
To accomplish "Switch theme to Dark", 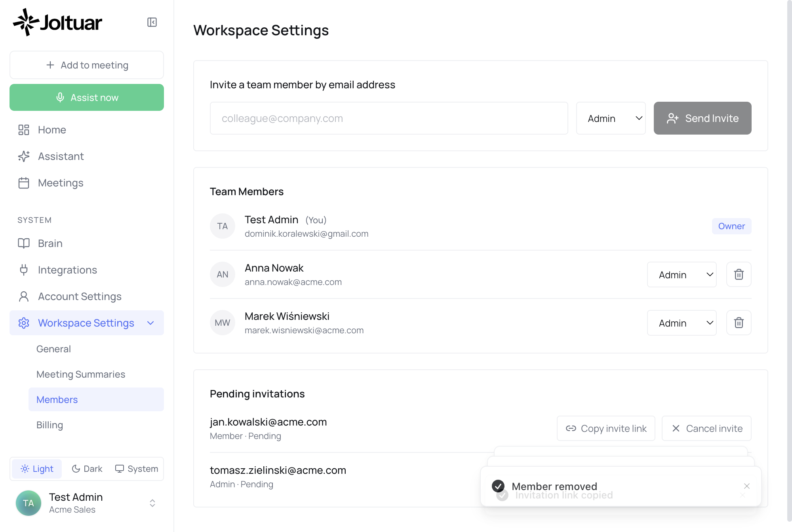I will pos(87,469).
